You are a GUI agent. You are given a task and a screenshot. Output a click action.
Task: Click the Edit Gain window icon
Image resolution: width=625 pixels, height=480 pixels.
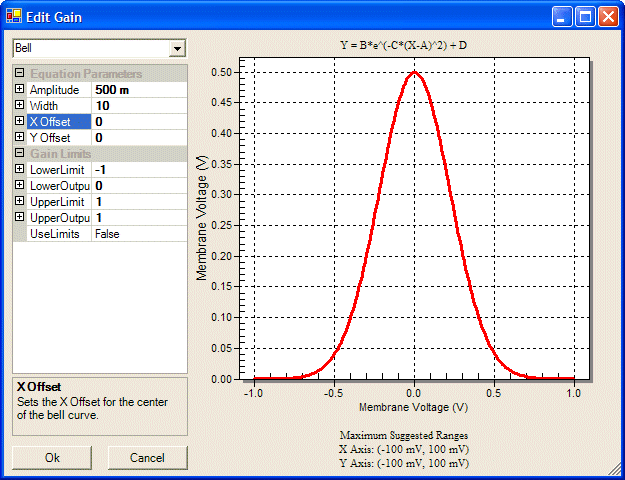[14, 16]
